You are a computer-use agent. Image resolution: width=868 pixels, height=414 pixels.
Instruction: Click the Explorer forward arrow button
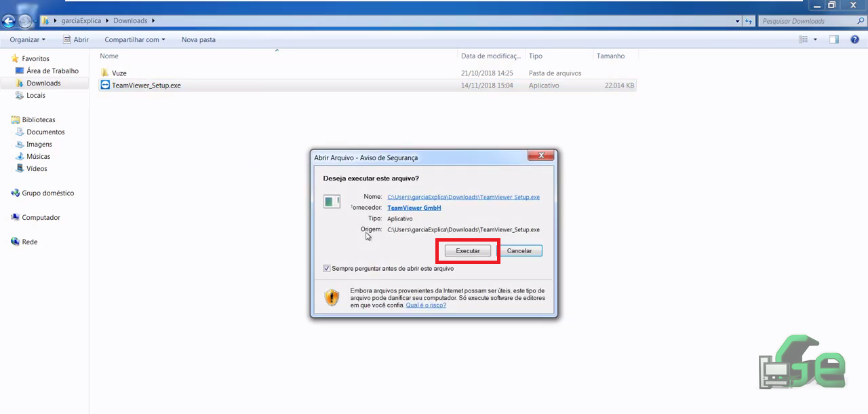25,21
